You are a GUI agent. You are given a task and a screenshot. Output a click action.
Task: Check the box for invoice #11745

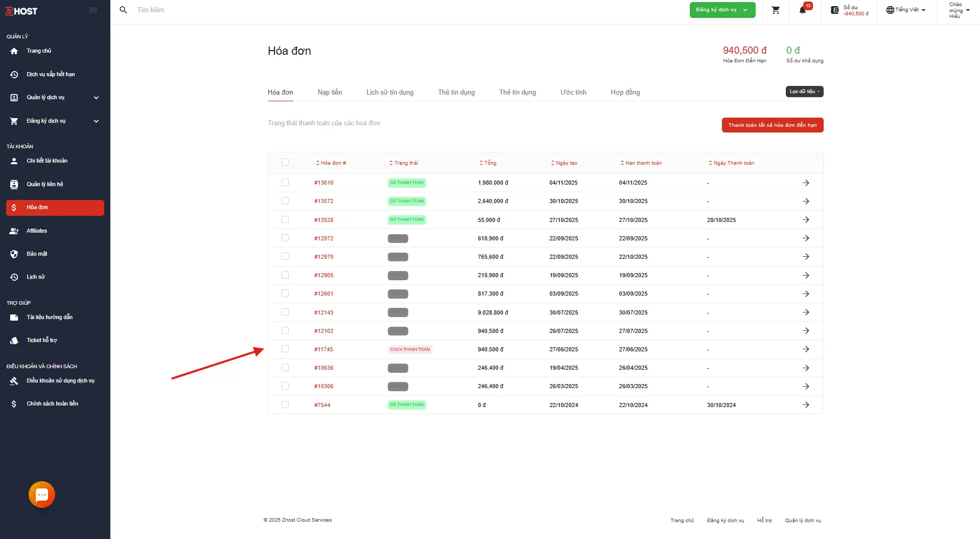point(285,349)
